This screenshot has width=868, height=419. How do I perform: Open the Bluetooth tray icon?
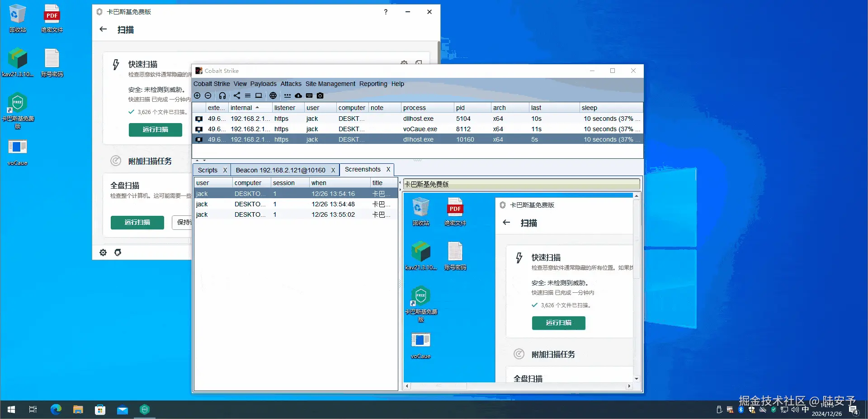[741, 410]
